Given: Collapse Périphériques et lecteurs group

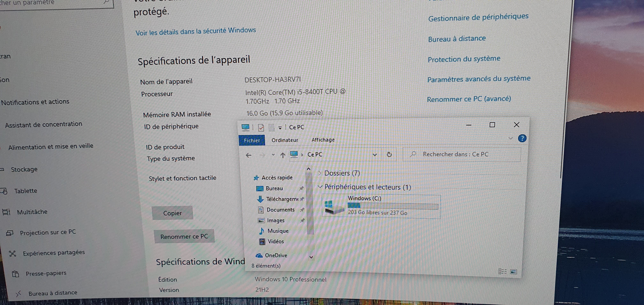Looking at the screenshot, I should pyautogui.click(x=320, y=187).
